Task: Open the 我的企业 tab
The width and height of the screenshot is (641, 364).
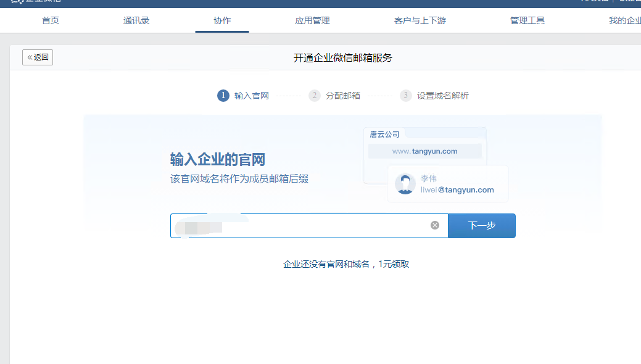Action: point(624,20)
